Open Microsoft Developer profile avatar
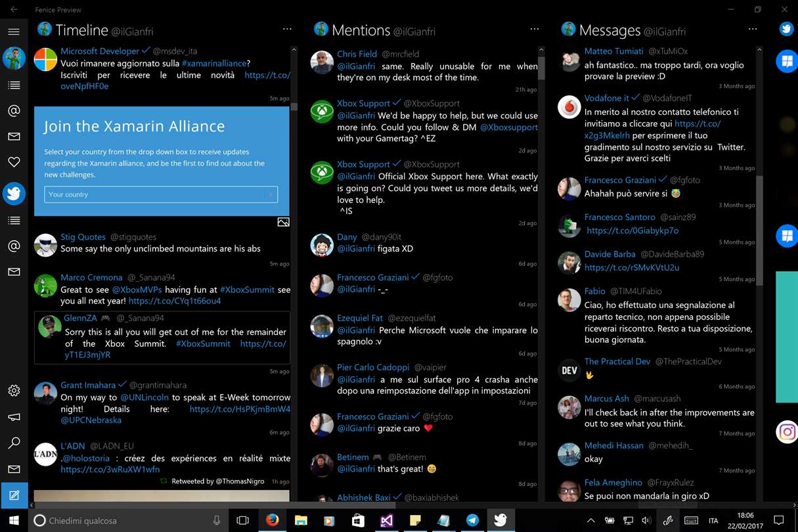The image size is (798, 532). pyautogui.click(x=45, y=59)
